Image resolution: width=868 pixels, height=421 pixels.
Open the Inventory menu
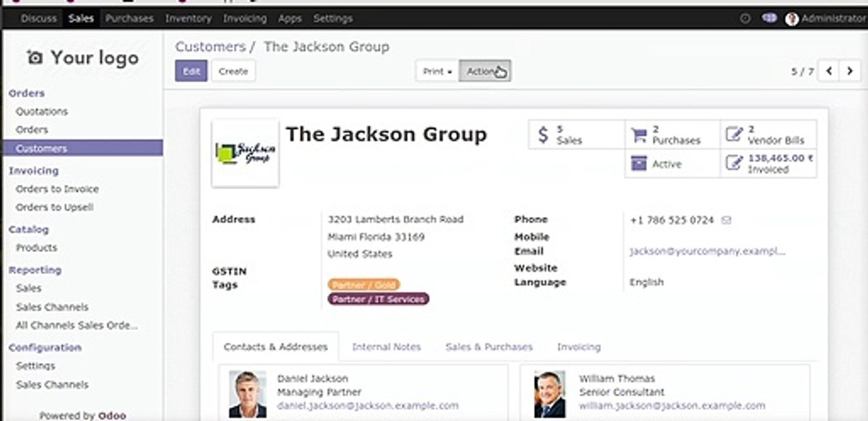[188, 19]
